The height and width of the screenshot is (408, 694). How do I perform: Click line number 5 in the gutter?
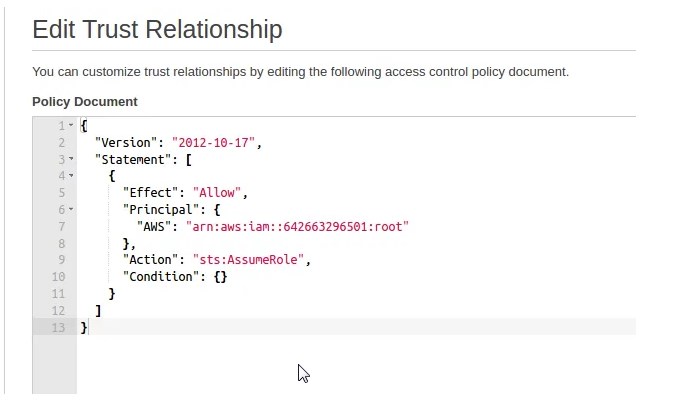[x=61, y=193]
